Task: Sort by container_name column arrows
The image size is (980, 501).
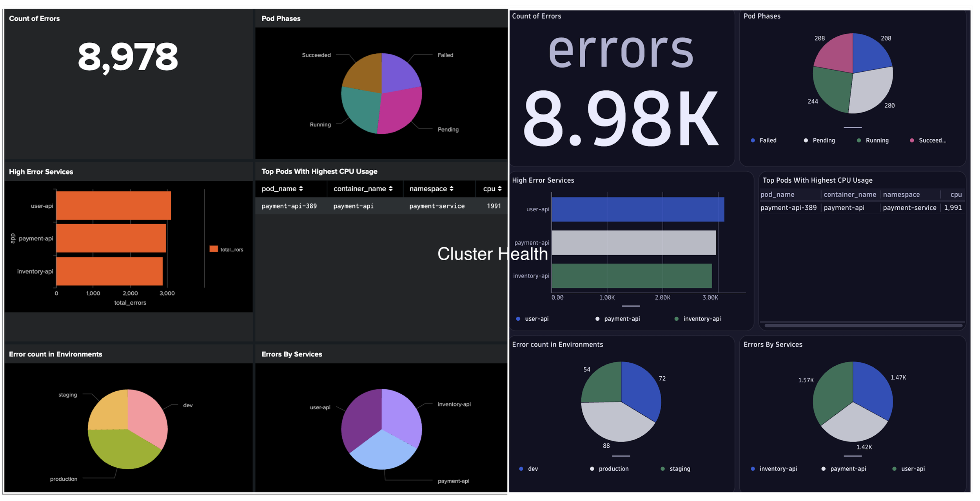Action: 390,189
